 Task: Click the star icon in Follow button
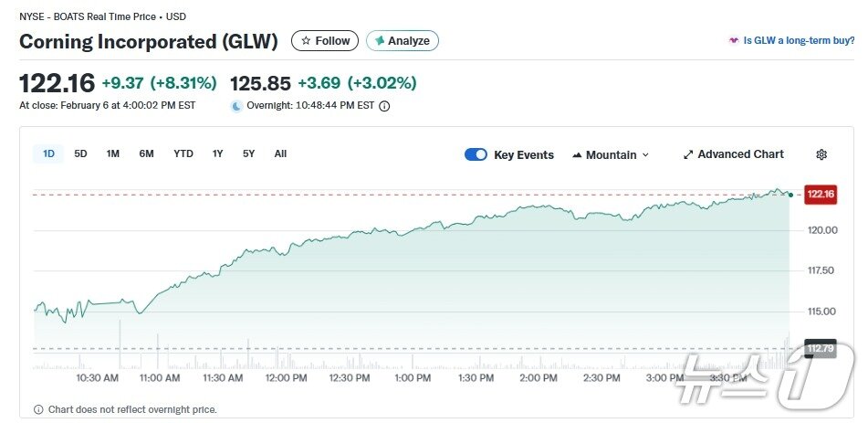[x=306, y=41]
